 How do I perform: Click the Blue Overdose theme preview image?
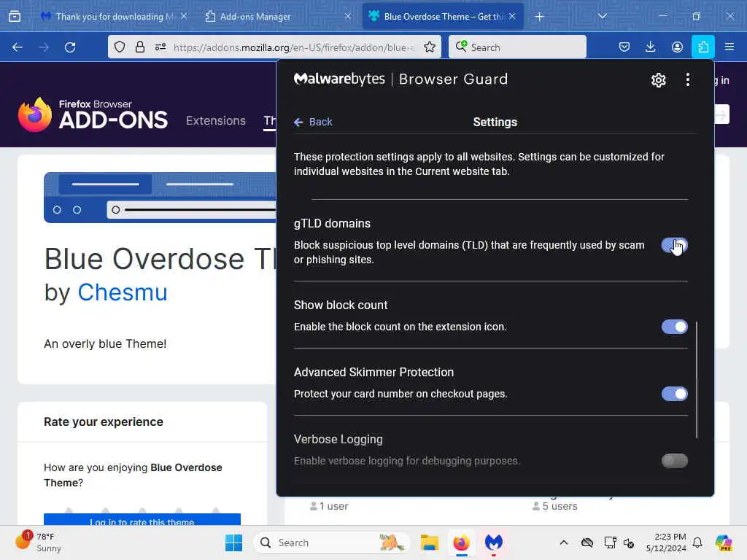(x=160, y=197)
